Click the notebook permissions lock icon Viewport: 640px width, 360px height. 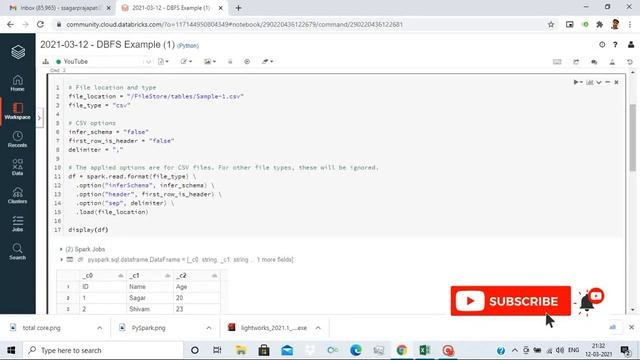[230, 62]
